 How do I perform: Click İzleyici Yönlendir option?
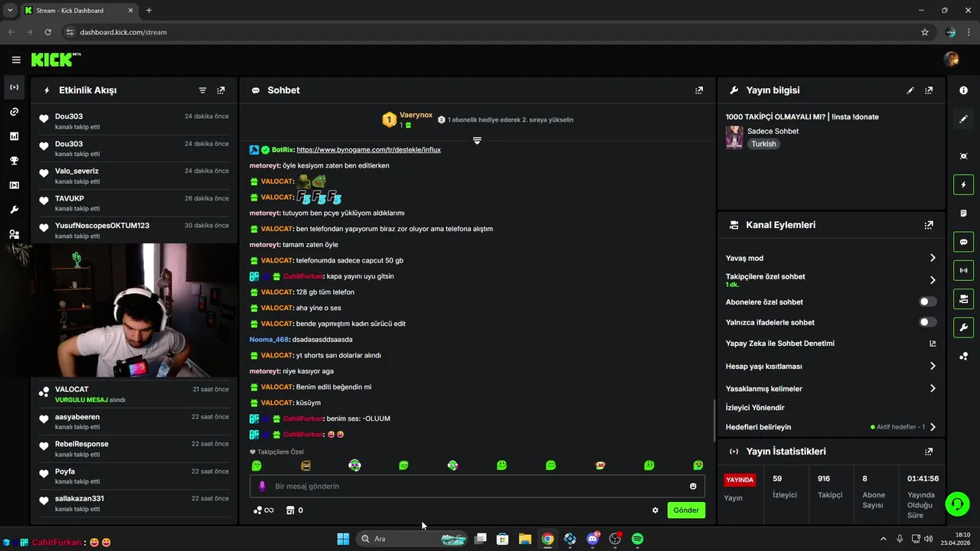coord(755,408)
